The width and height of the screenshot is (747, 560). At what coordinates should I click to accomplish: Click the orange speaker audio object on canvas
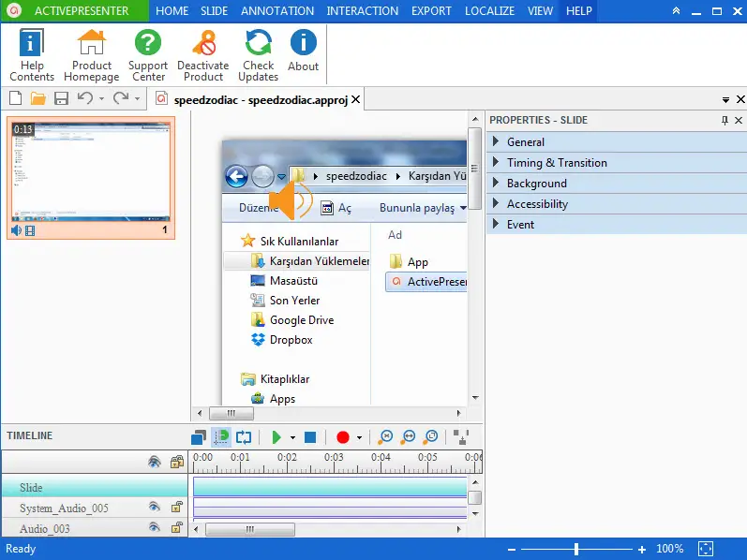291,199
